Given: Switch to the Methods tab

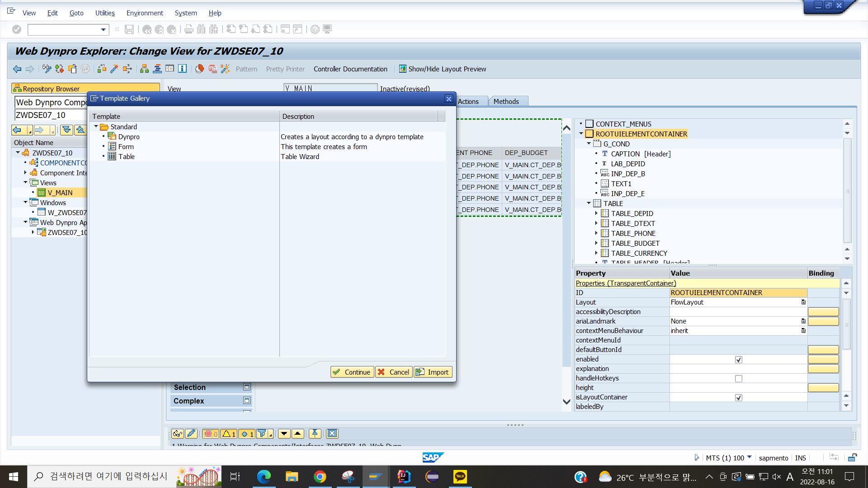Looking at the screenshot, I should [x=506, y=102].
